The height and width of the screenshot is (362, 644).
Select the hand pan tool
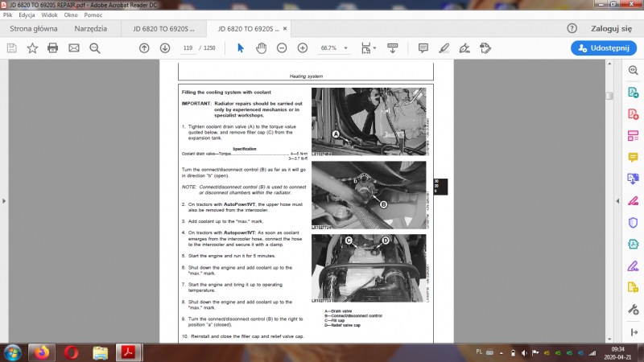tap(261, 48)
